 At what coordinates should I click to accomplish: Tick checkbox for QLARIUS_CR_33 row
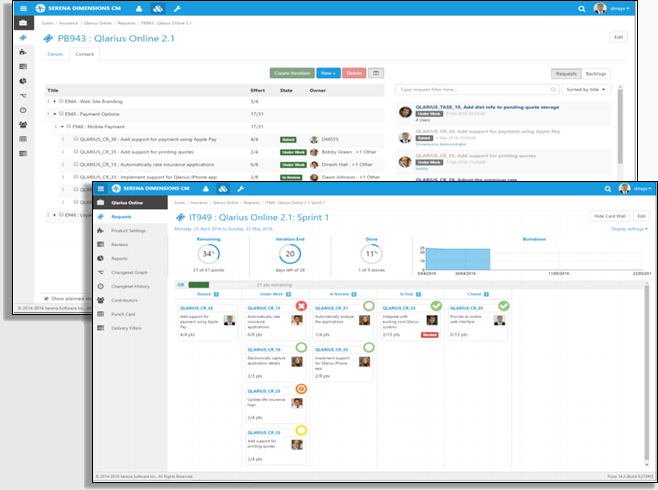tap(76, 177)
